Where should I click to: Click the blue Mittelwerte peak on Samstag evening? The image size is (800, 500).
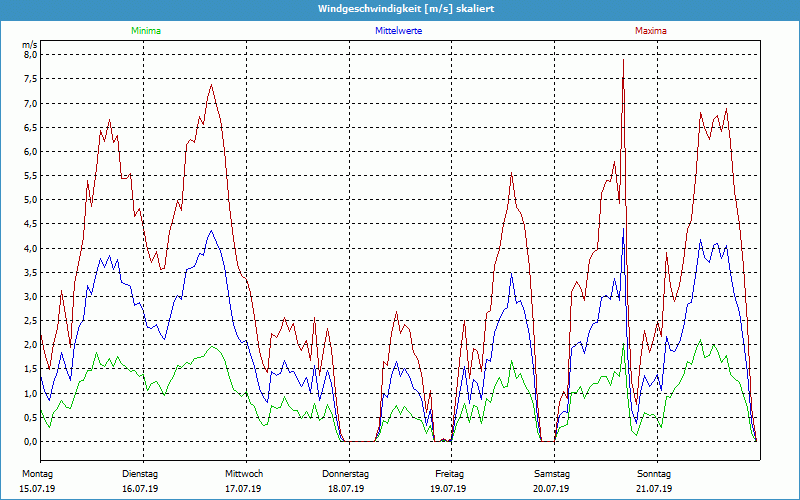click(623, 229)
